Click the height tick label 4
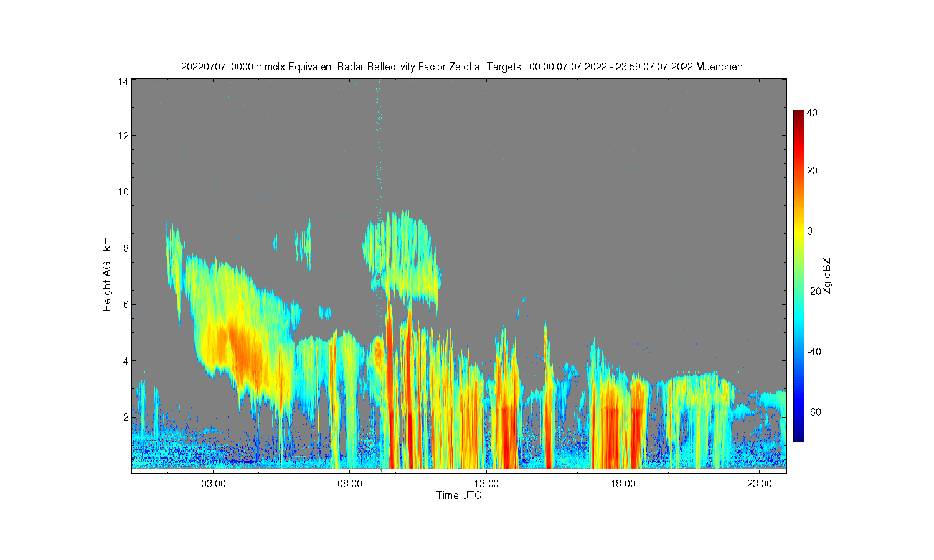This screenshot has width=934, height=560. [x=126, y=360]
